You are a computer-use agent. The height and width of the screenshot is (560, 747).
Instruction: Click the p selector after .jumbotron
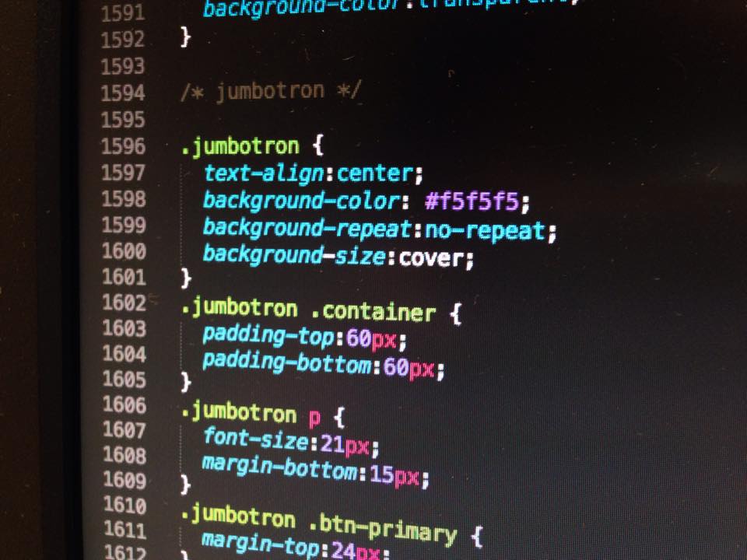pos(314,418)
